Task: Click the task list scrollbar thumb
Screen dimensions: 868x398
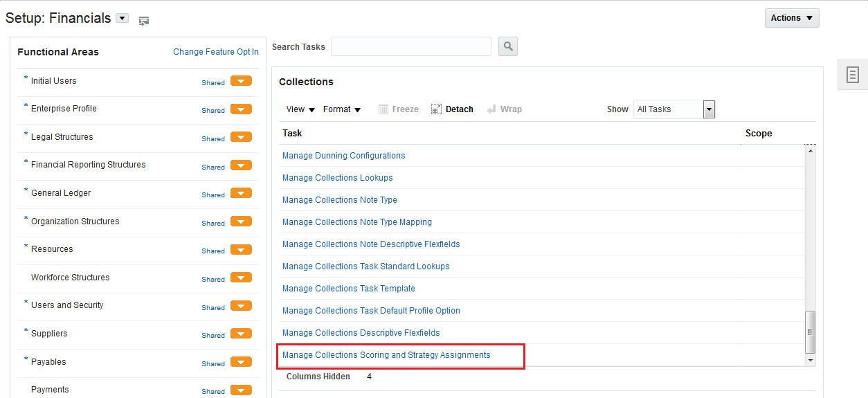Action: coord(811,332)
